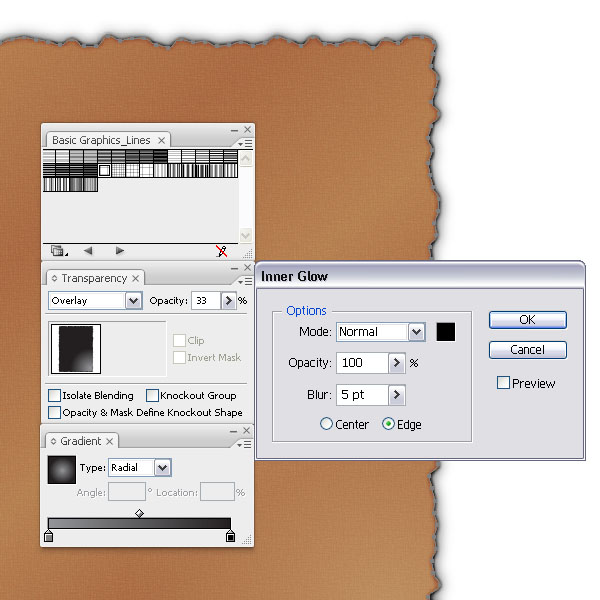Close the swatch library panel window X

[x=248, y=130]
